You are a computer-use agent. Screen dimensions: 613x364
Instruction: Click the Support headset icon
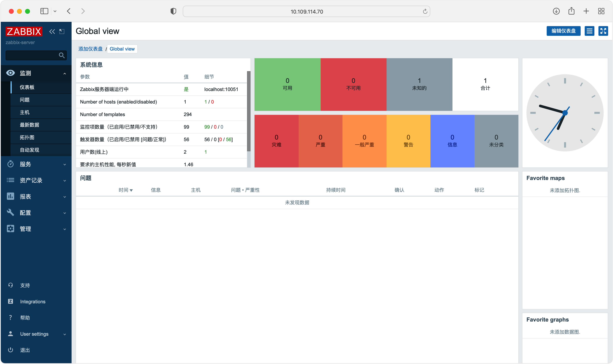click(10, 285)
